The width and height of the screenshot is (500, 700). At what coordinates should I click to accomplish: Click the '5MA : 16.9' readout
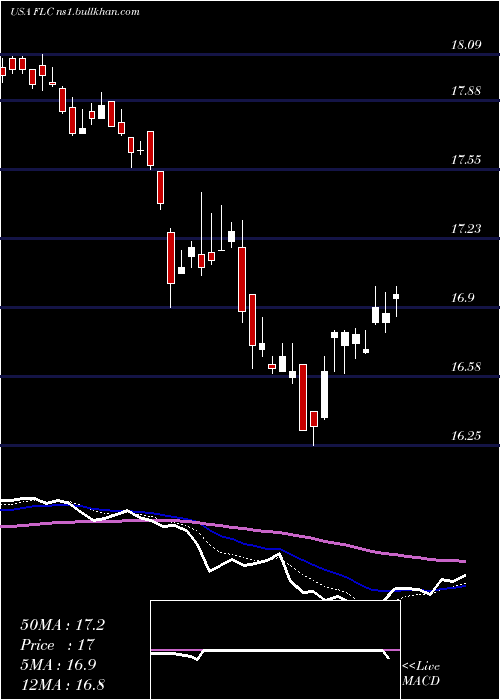(x=58, y=665)
